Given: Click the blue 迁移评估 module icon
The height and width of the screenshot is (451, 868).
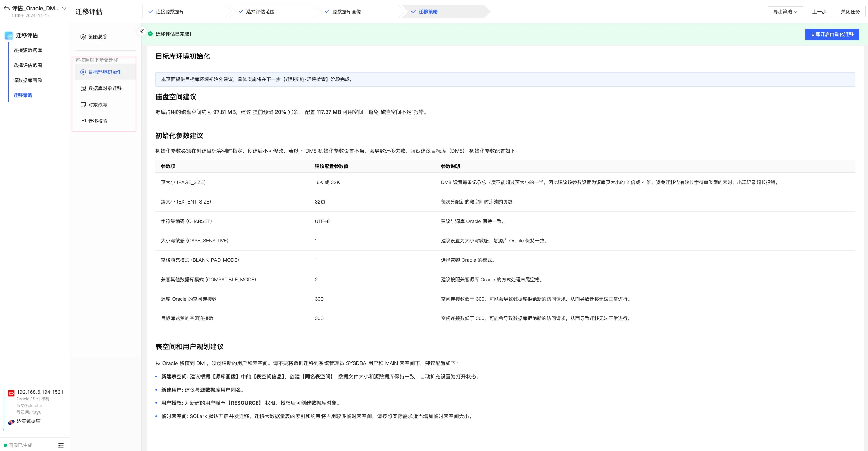Looking at the screenshot, I should (9, 35).
